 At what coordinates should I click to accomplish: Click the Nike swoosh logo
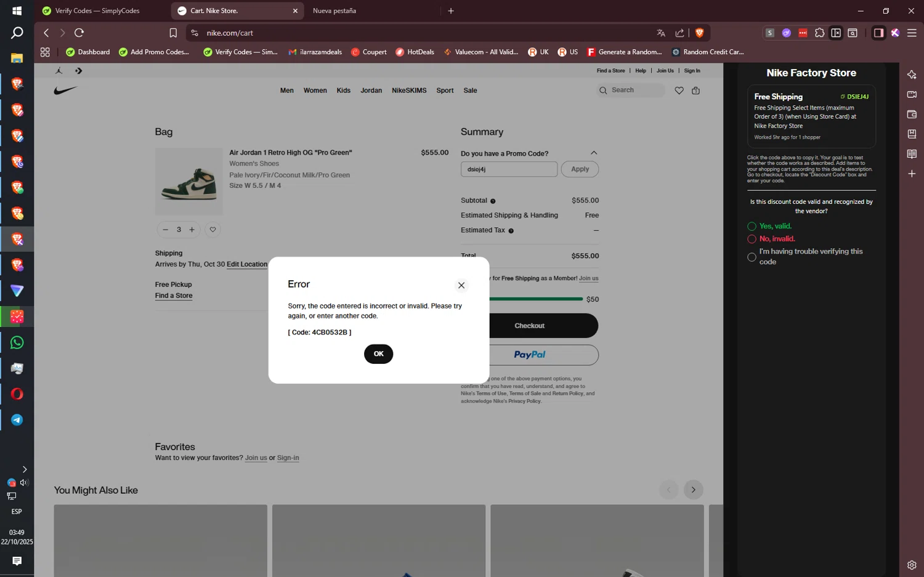pyautogui.click(x=65, y=91)
